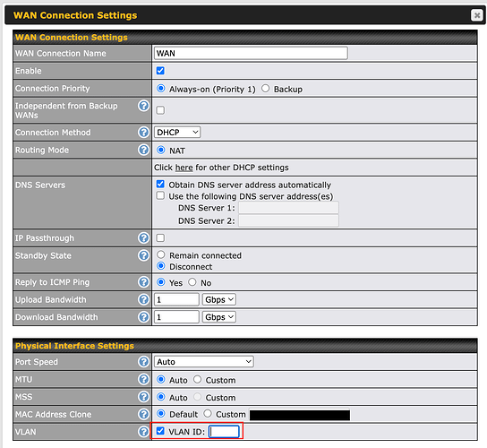This screenshot has height=448, width=487.
Task: Toggle Obtain DNS server address automatically
Action: pyautogui.click(x=160, y=184)
